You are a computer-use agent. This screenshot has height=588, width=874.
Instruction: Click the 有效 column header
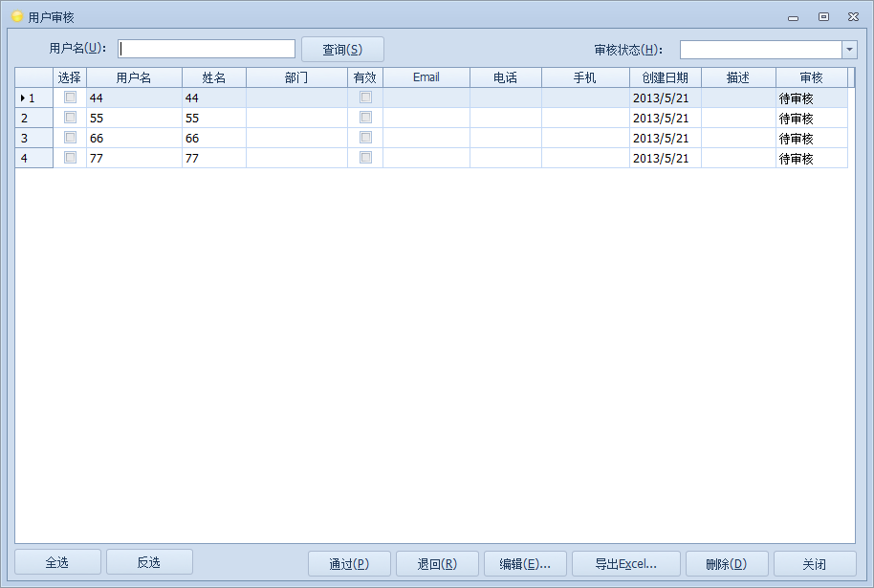pyautogui.click(x=365, y=77)
